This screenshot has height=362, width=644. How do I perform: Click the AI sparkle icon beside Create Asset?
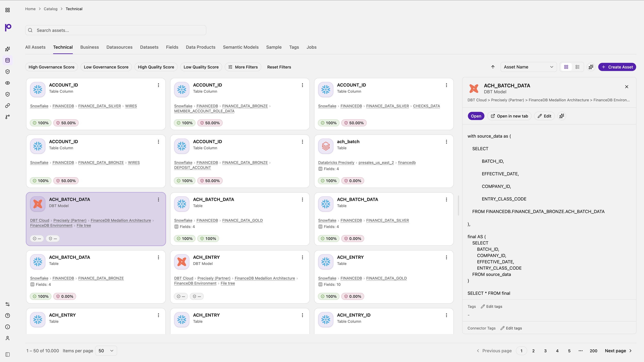coord(591,67)
